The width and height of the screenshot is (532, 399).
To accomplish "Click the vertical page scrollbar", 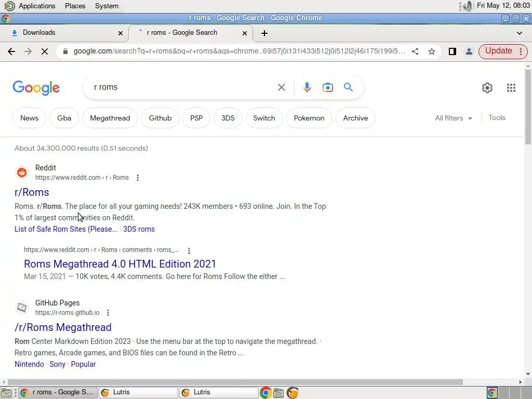I will [x=528, y=107].
